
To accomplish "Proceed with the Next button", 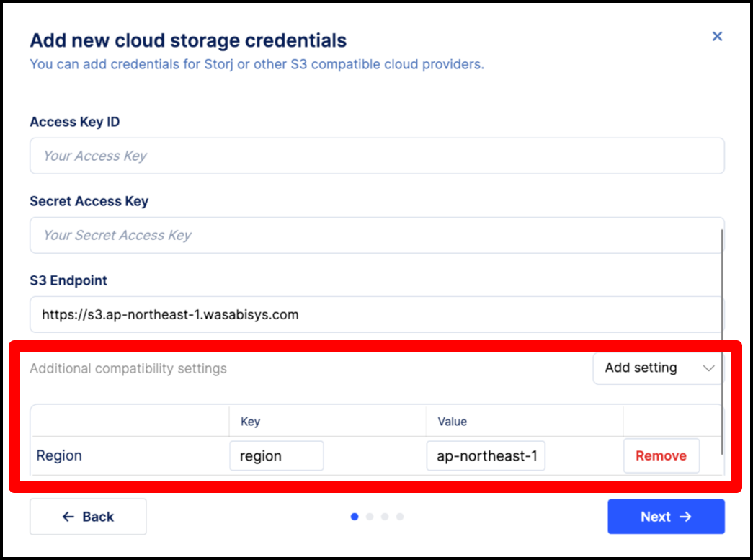I will coord(665,517).
